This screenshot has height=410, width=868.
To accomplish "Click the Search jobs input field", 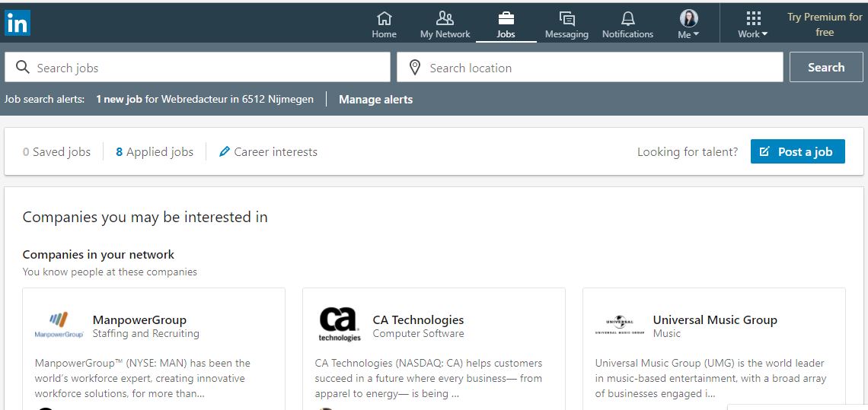I will pos(198,68).
